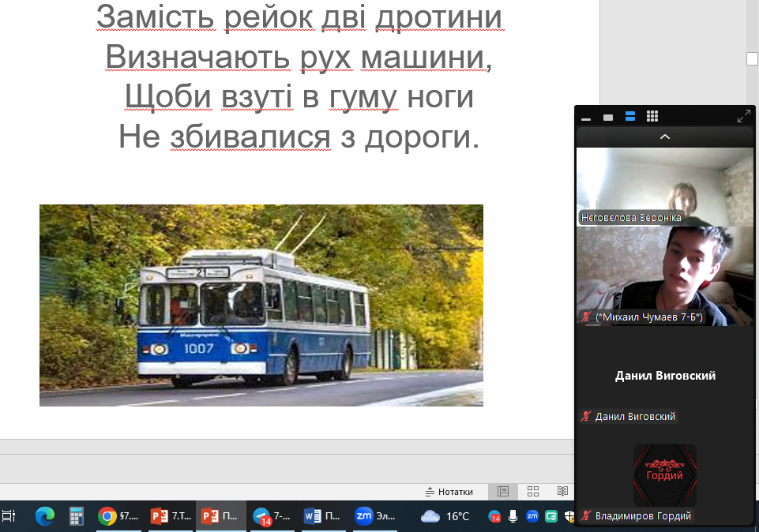Click muted mic icon beside Данил Виговский label
The height and width of the screenshot is (532, 759).
(586, 416)
